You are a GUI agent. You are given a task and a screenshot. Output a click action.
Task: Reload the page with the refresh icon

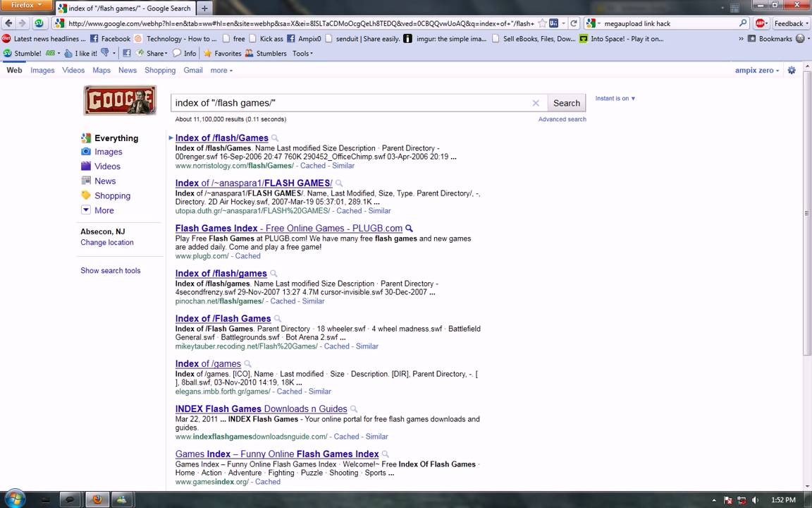[573, 23]
